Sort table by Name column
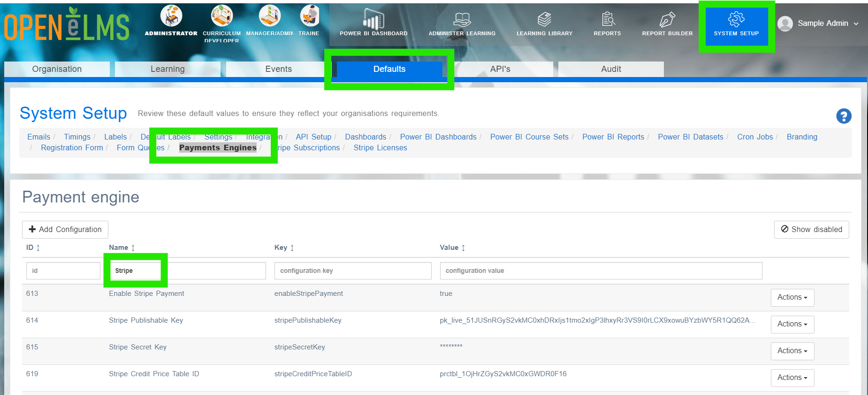This screenshot has width=868, height=395. pos(122,248)
